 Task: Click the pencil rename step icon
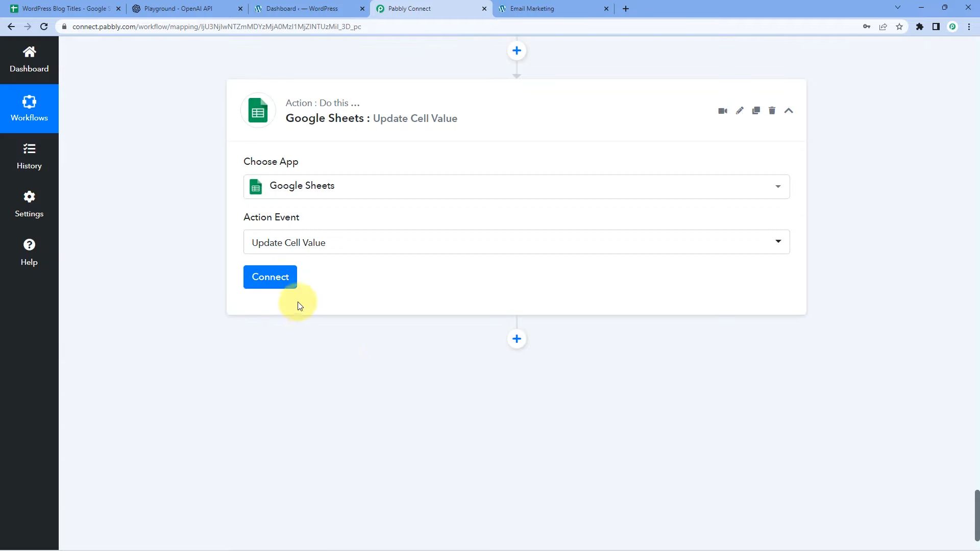740,111
